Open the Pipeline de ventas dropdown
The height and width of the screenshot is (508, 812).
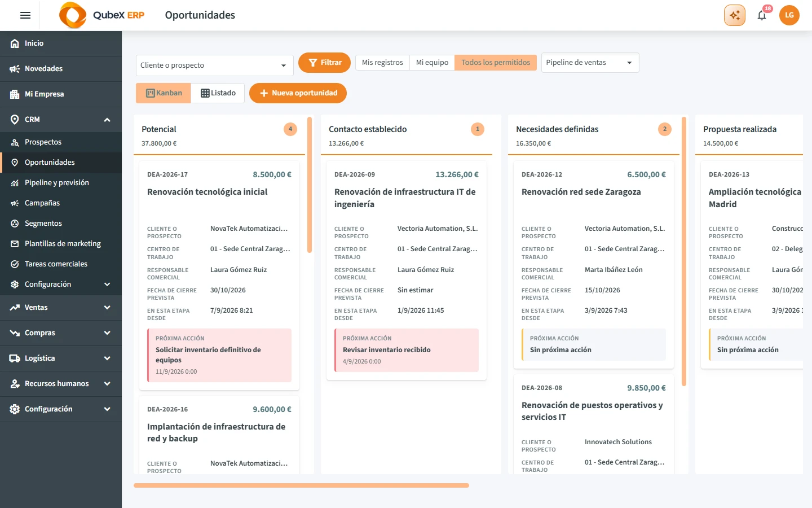pyautogui.click(x=590, y=63)
